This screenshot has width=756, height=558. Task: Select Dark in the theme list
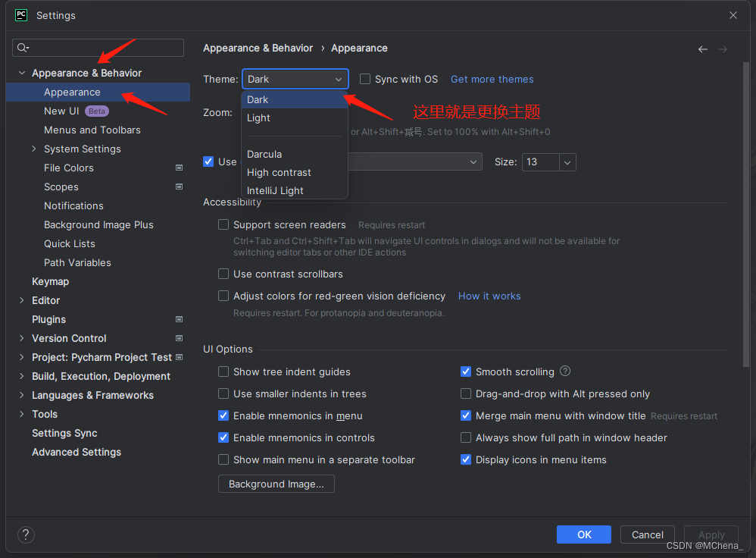(x=295, y=99)
